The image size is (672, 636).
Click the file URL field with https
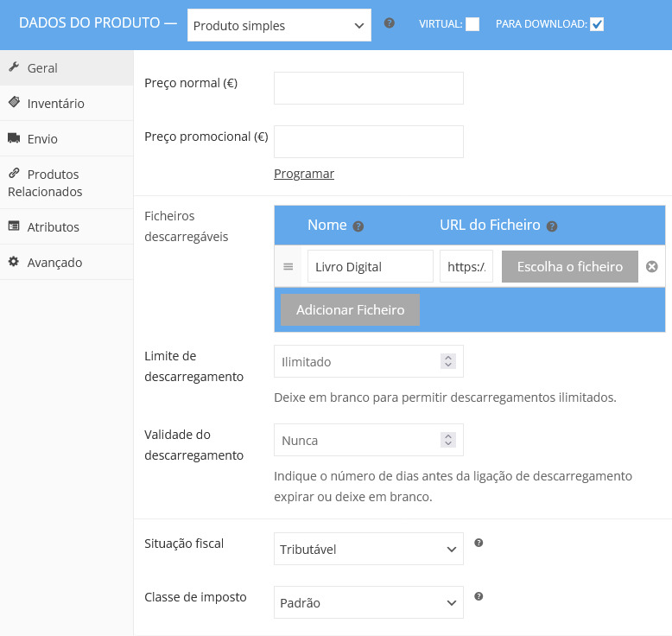466,267
